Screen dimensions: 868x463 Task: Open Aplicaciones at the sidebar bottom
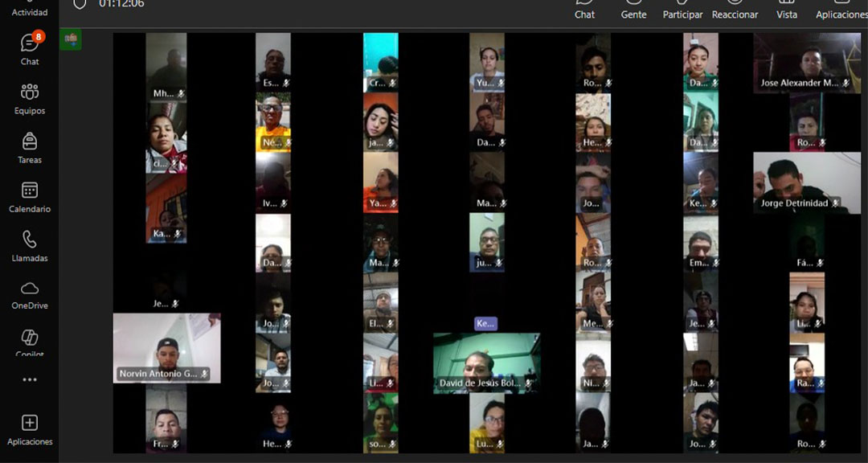click(x=30, y=429)
